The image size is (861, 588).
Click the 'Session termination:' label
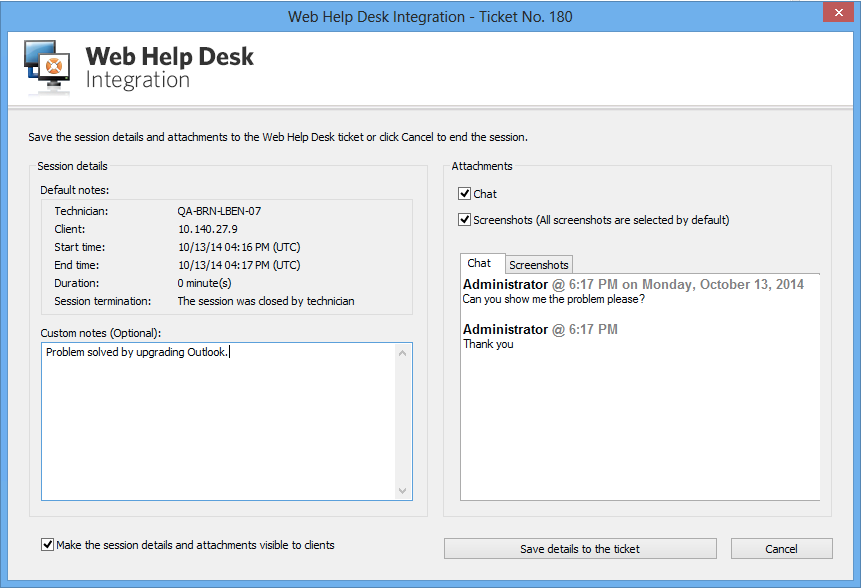(103, 301)
